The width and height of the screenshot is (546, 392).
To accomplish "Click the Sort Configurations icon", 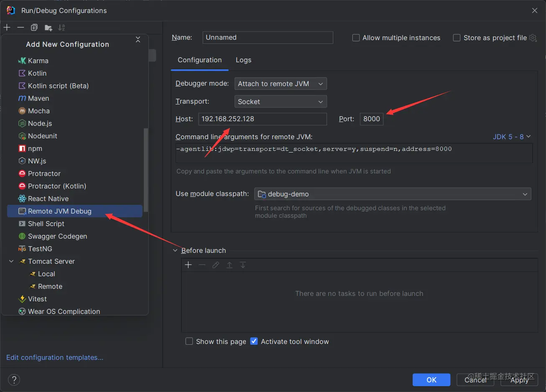I will pyautogui.click(x=61, y=28).
